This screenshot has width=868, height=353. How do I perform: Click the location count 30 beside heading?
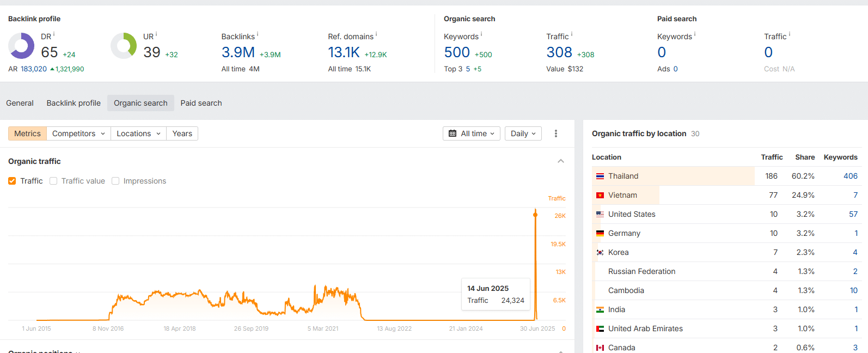(x=695, y=133)
